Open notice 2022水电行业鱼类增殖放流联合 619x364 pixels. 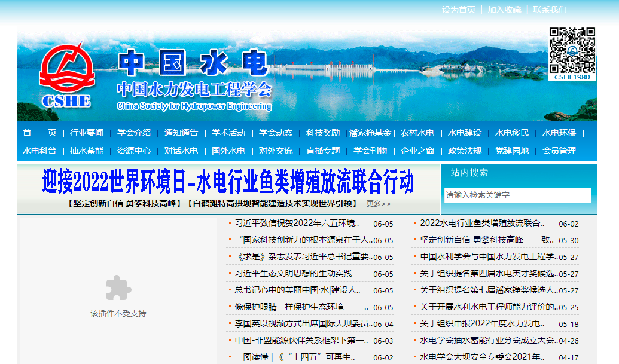point(483,223)
